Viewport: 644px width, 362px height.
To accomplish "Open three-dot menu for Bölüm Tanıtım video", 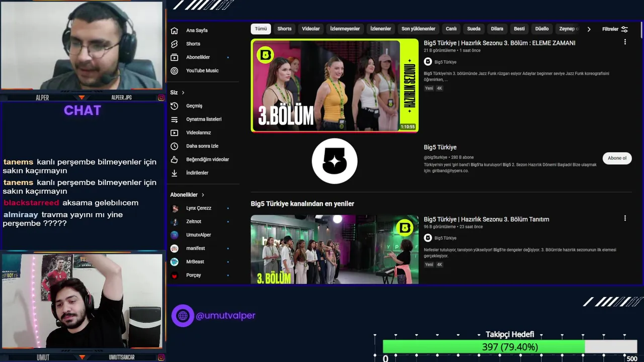I will 625,218.
